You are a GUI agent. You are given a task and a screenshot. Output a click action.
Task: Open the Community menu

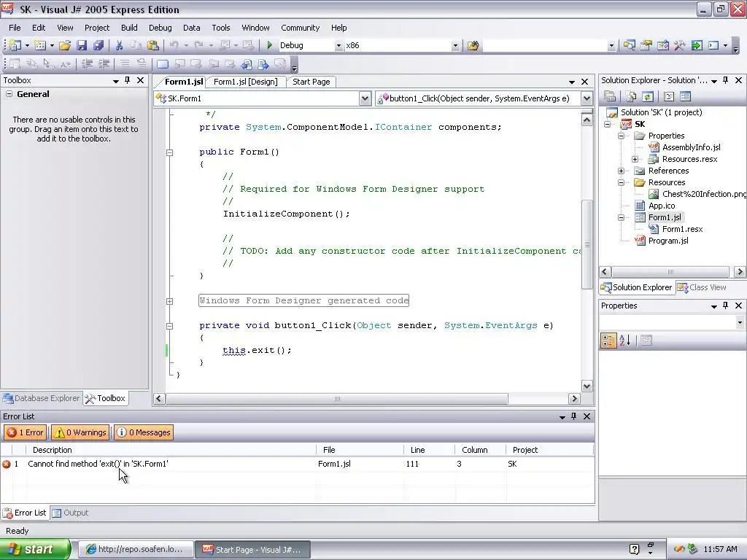tap(300, 28)
